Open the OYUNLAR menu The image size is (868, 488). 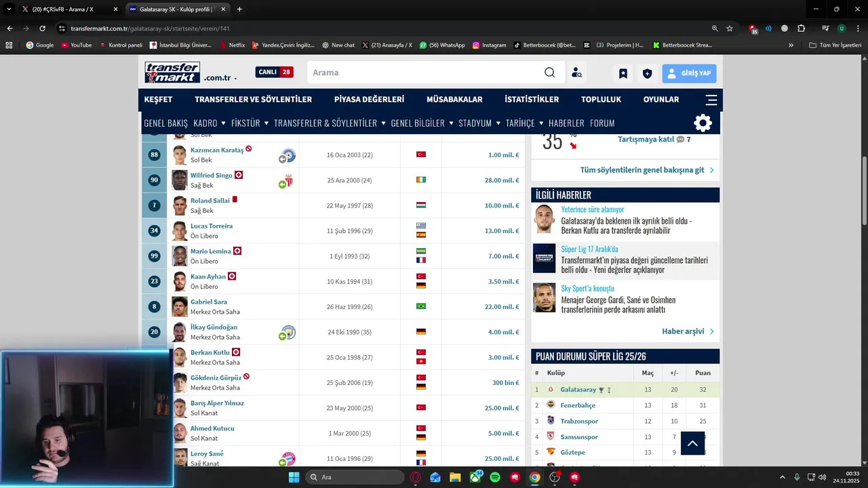(x=661, y=100)
